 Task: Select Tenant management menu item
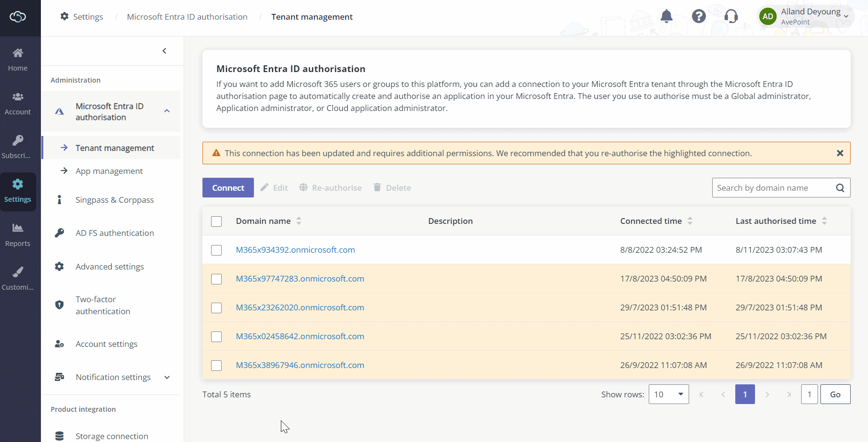tap(111, 148)
